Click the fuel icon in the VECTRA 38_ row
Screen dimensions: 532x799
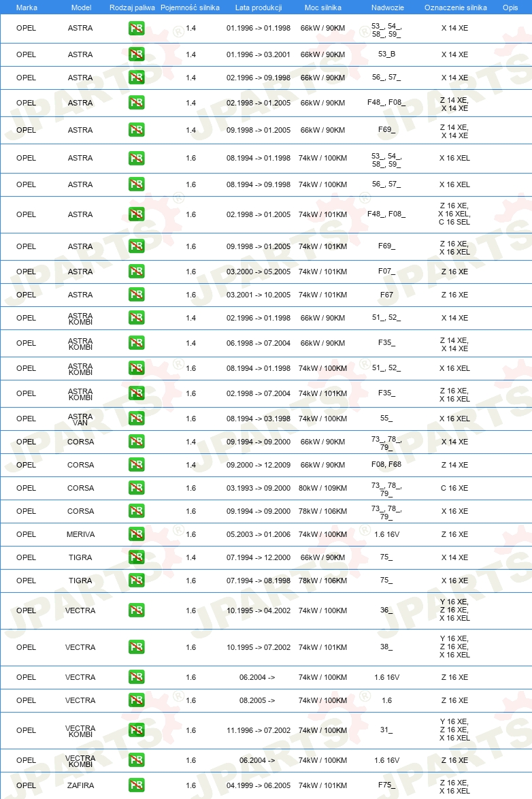pyautogui.click(x=136, y=647)
